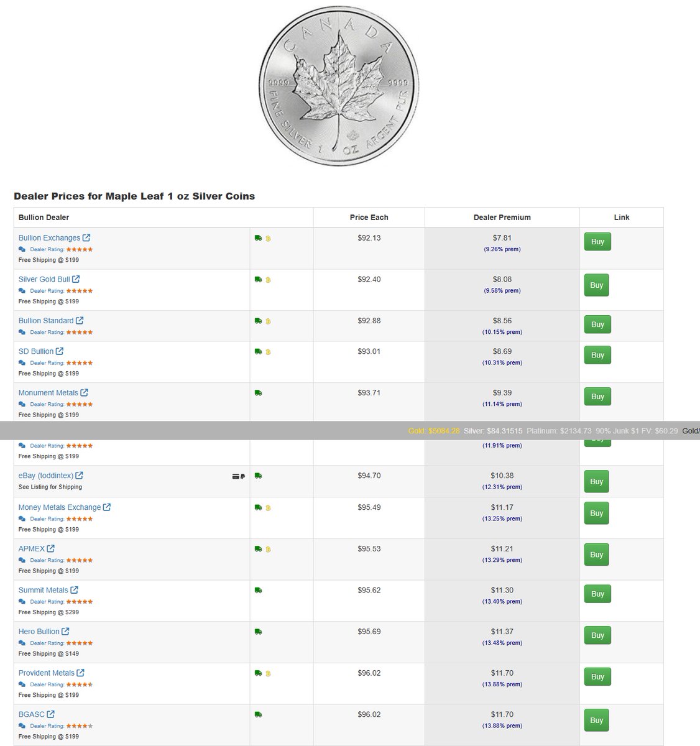Click the PayPal icon in eBay row
700x746 pixels.
[242, 476]
